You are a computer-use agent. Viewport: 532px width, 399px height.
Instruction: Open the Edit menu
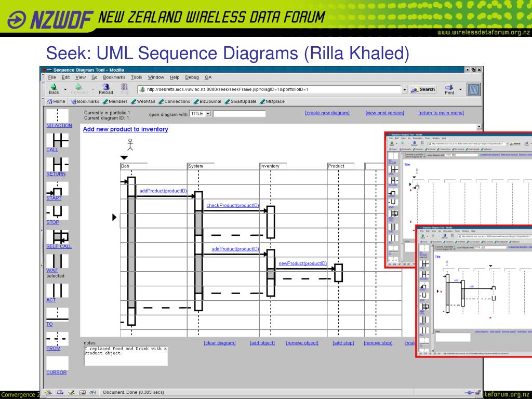coord(65,77)
